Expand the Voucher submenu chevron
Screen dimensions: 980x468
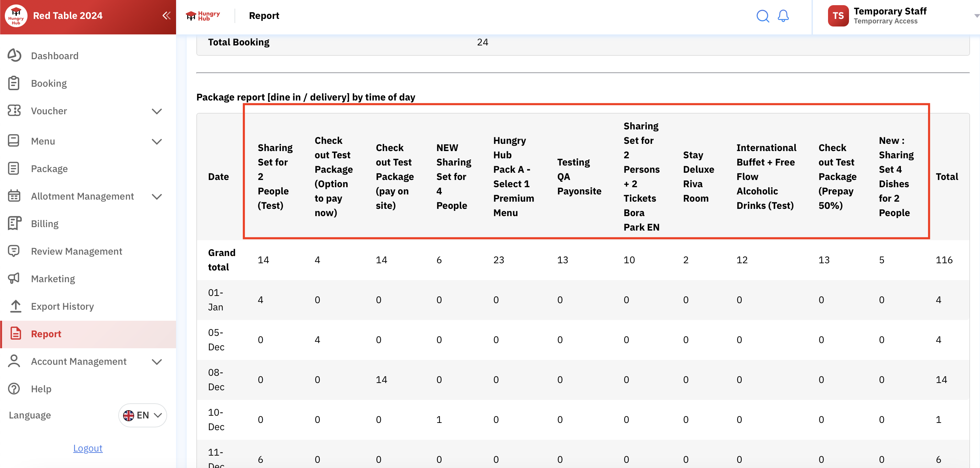coord(157,111)
